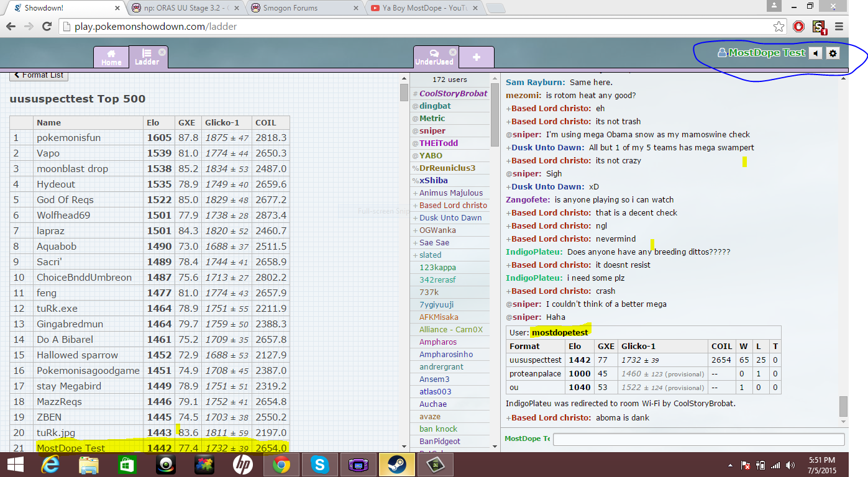Open File Explorer from the taskbar
Screen dimensions: 868x477
coord(89,465)
